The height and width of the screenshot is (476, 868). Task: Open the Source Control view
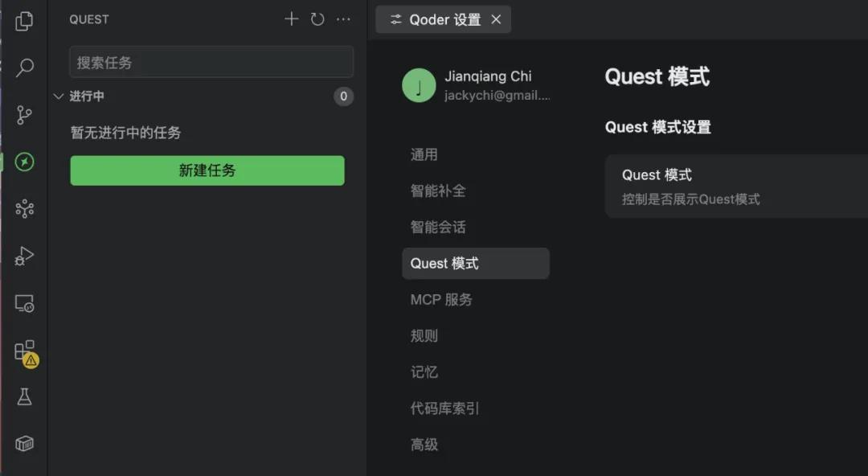click(23, 115)
